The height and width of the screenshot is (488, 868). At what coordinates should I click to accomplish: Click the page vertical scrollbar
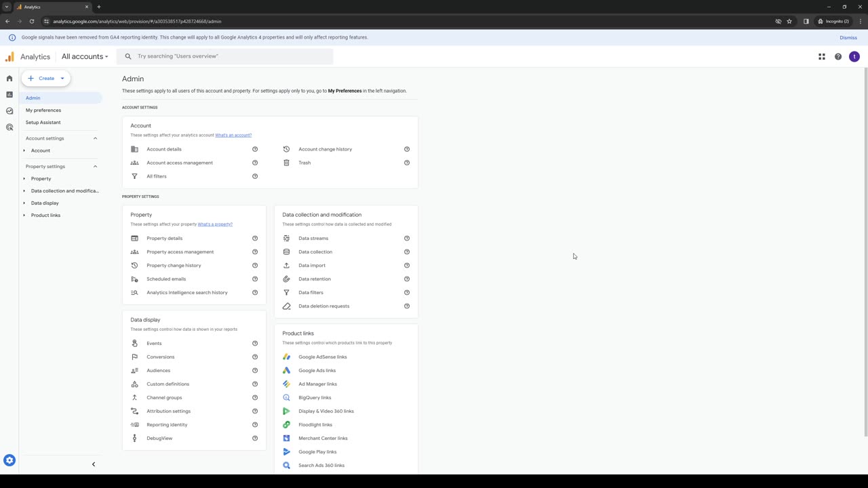click(865, 251)
